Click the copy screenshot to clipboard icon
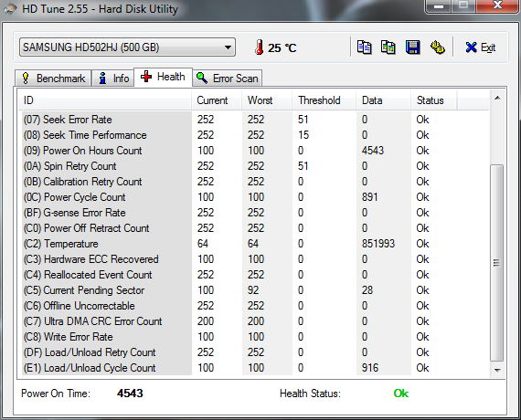This screenshot has height=420, width=521. point(388,47)
